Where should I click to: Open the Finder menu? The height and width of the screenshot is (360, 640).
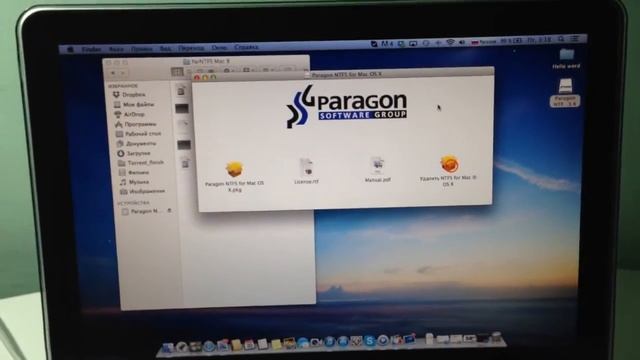(x=91, y=49)
